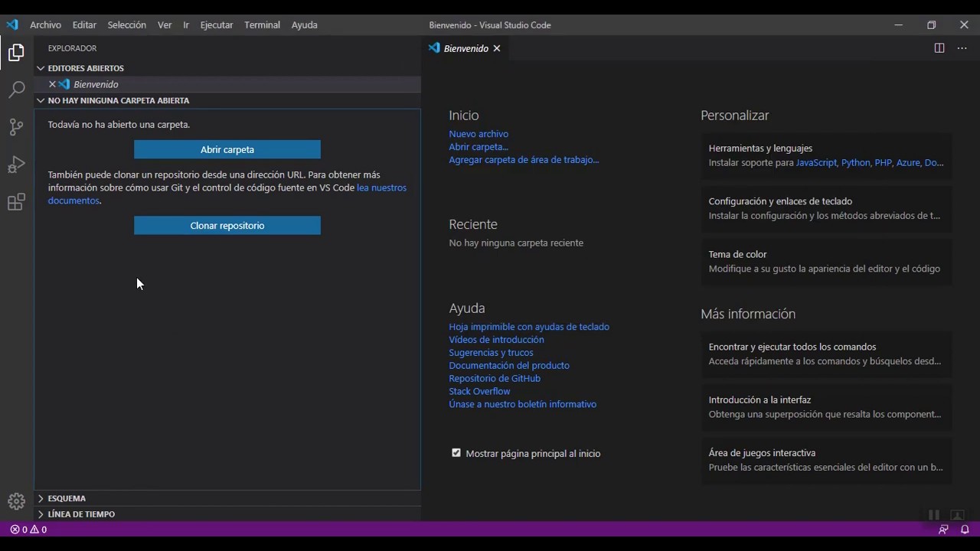Click the Python language support link

855,163
